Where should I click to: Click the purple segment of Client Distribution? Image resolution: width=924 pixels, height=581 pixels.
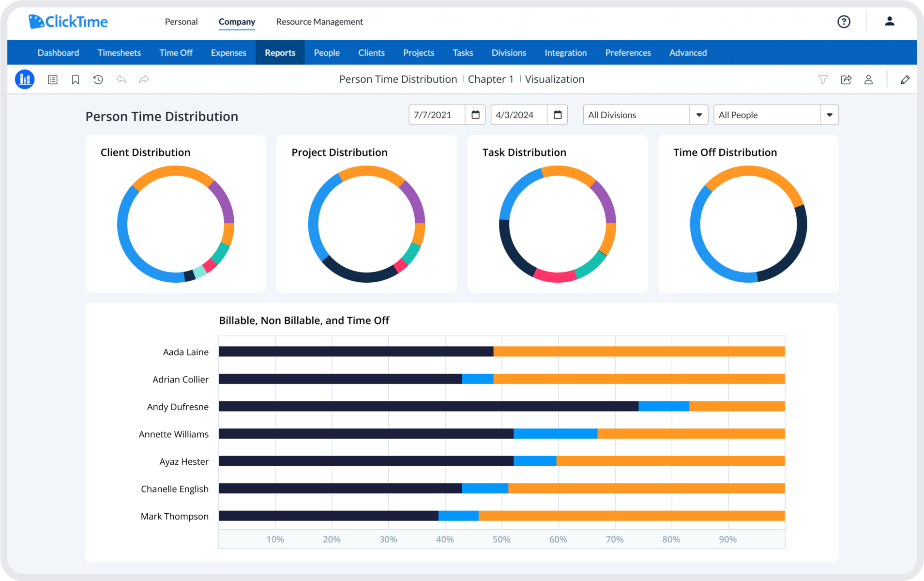[224, 200]
